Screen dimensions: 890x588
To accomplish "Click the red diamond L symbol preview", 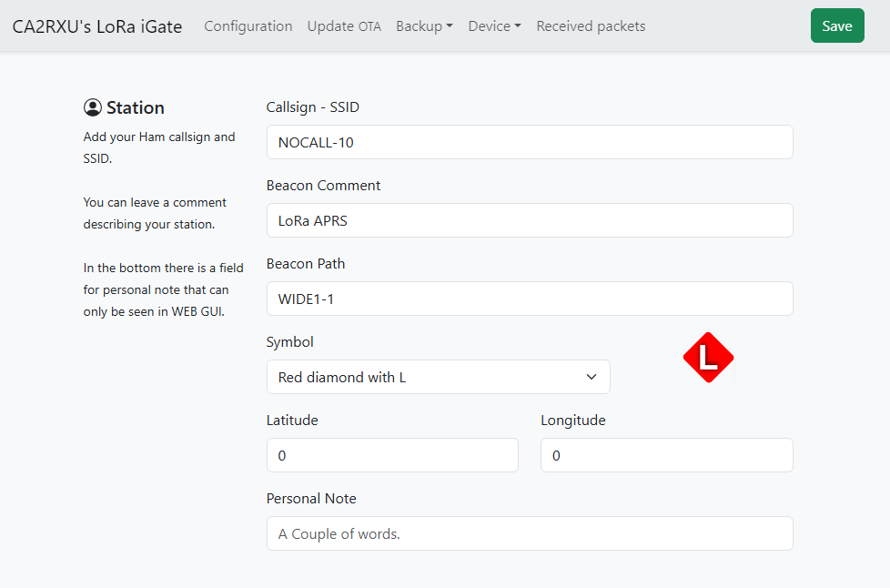I will 708,358.
